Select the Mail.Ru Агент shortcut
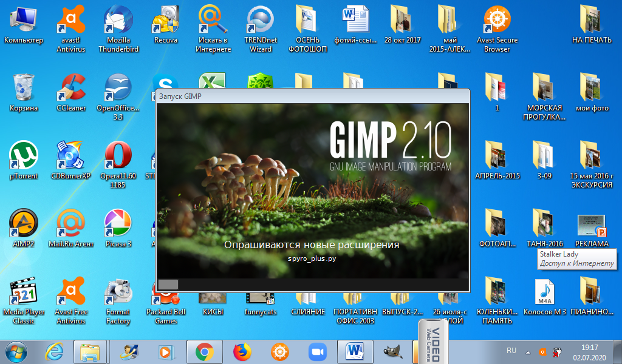 71,229
